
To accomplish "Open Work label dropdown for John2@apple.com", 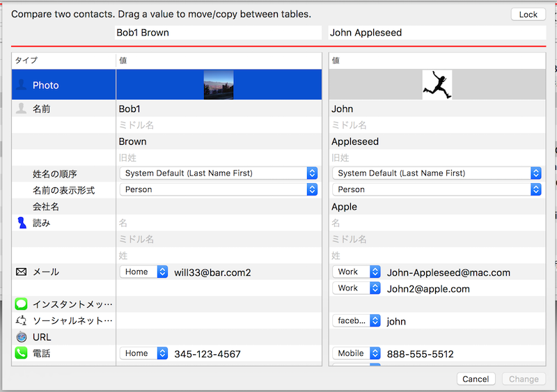I will tap(356, 288).
